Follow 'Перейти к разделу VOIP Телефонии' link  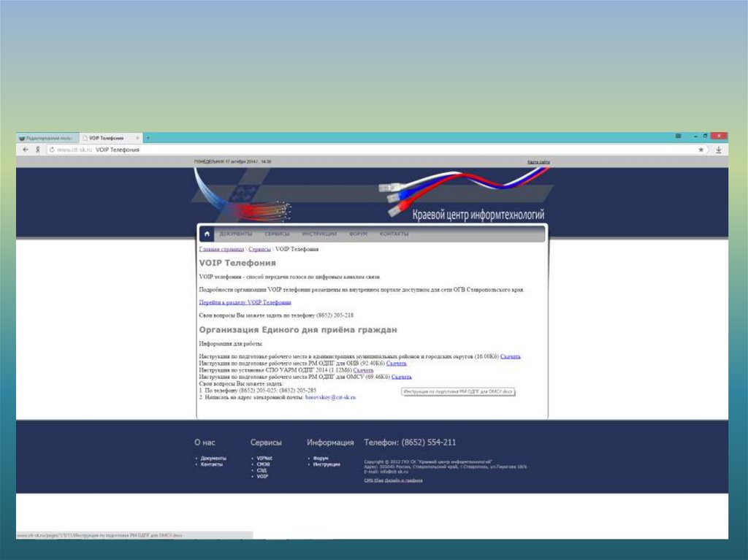(x=245, y=302)
